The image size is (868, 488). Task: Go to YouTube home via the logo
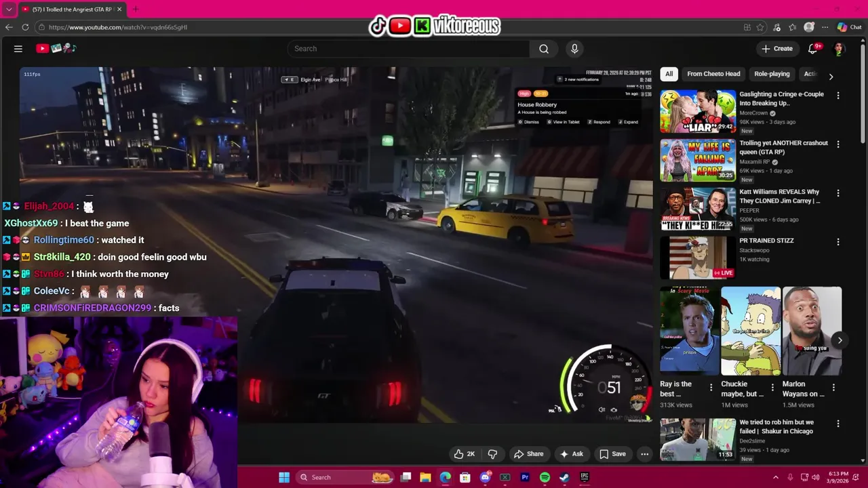pos(56,49)
